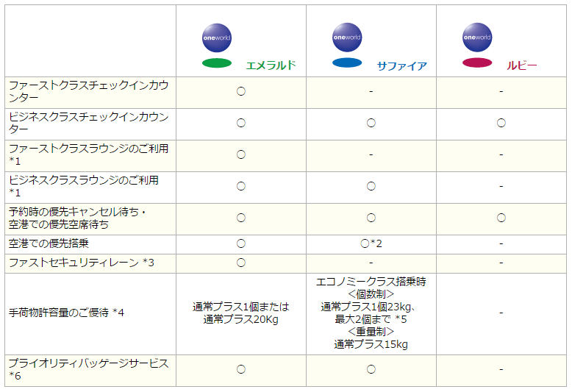Click the oneworld logo above Emerald

pyautogui.click(x=217, y=37)
